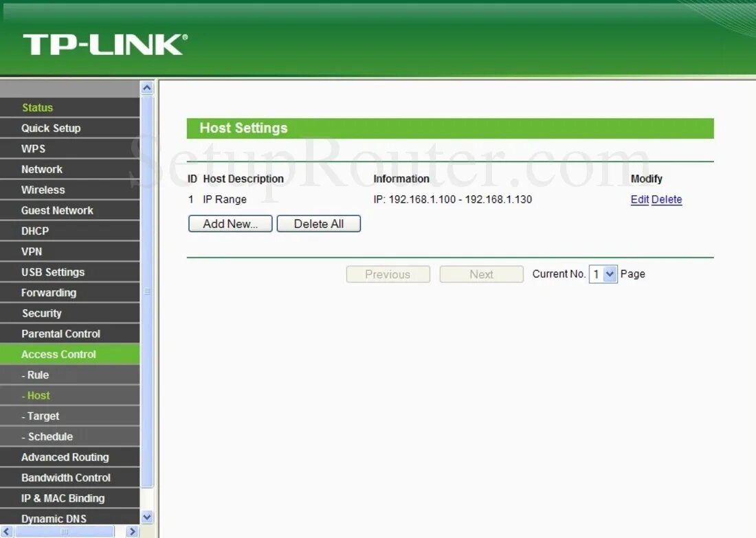
Task: Go to the Wireless settings section
Action: [x=43, y=190]
